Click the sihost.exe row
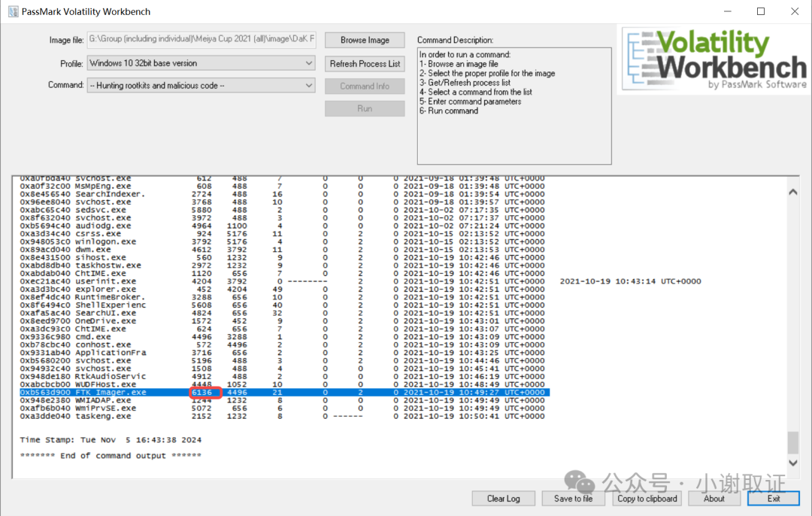 (x=282, y=257)
